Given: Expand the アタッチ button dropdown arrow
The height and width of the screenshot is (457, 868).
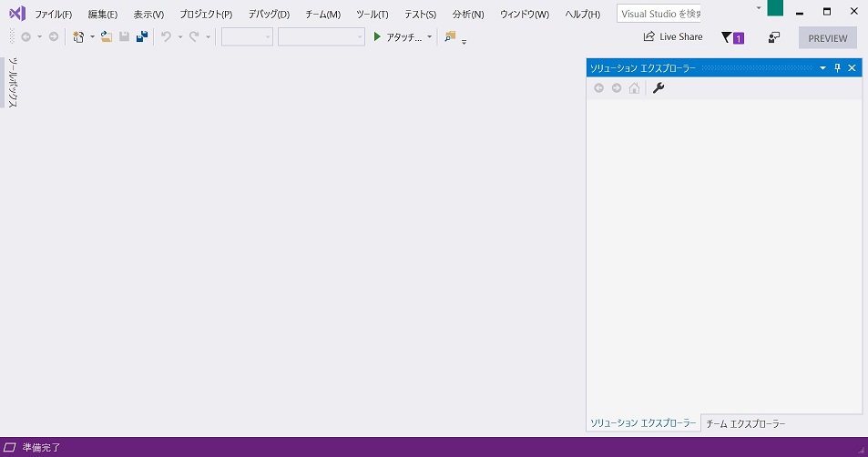Looking at the screenshot, I should (429, 37).
